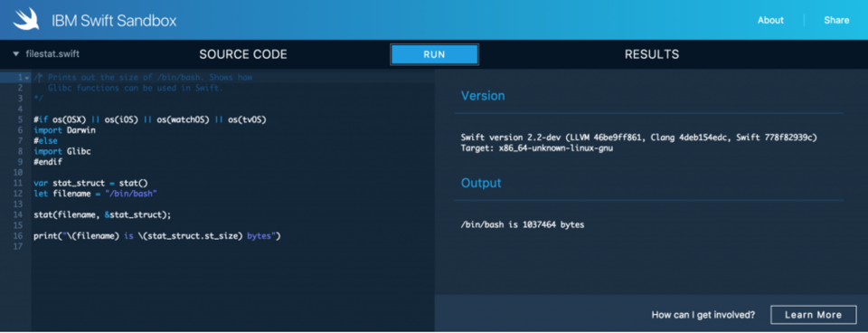Click the 'Swift version 2.2-dev' text line
Screen dimensions: 868x333
(x=639, y=138)
